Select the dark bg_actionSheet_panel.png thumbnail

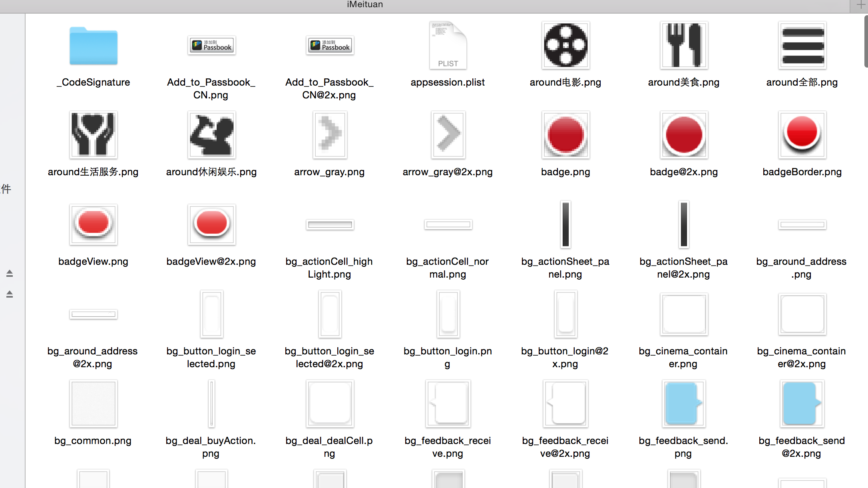coord(565,224)
